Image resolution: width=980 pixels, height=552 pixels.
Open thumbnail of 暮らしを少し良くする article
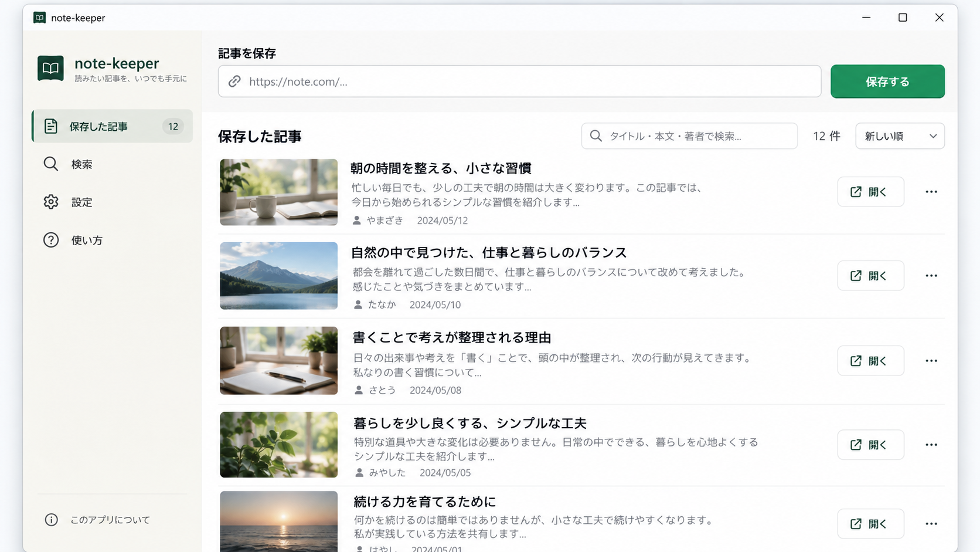tap(279, 445)
